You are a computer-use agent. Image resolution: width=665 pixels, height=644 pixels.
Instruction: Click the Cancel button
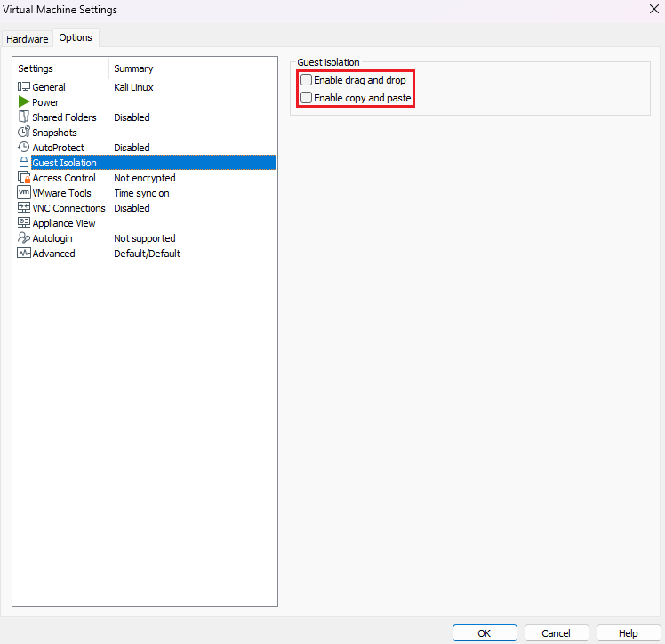557,633
